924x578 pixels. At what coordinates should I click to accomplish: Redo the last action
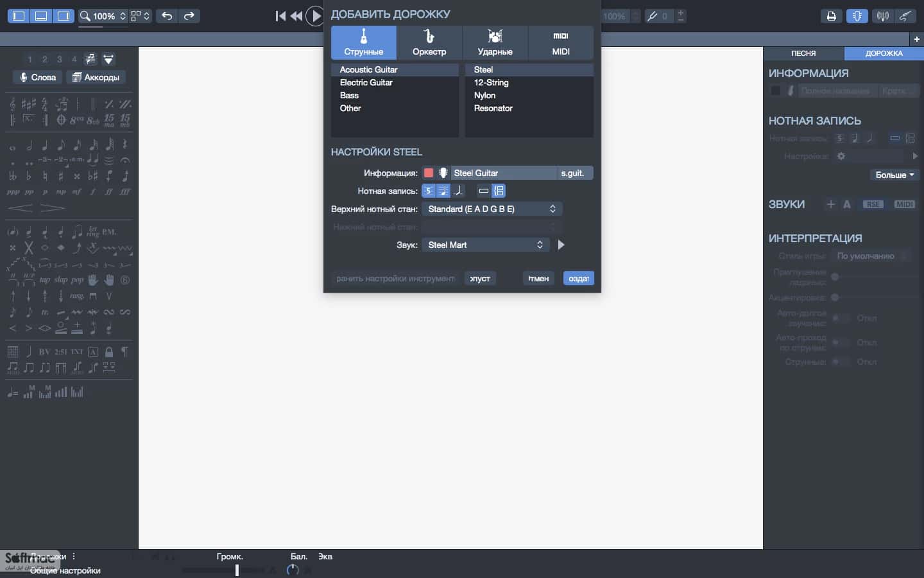pos(189,16)
